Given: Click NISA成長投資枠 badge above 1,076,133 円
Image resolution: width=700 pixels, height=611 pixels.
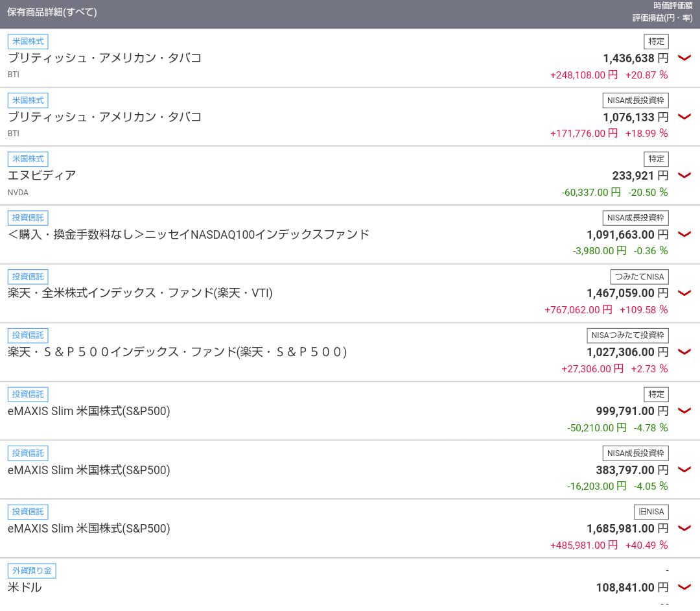Looking at the screenshot, I should 636,101.
